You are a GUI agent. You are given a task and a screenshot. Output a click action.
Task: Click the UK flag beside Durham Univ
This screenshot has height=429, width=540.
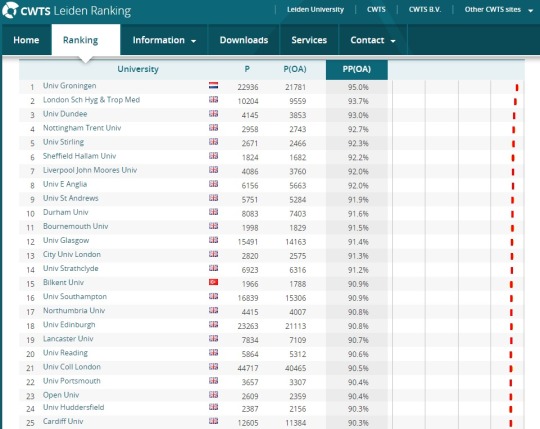coord(214,212)
